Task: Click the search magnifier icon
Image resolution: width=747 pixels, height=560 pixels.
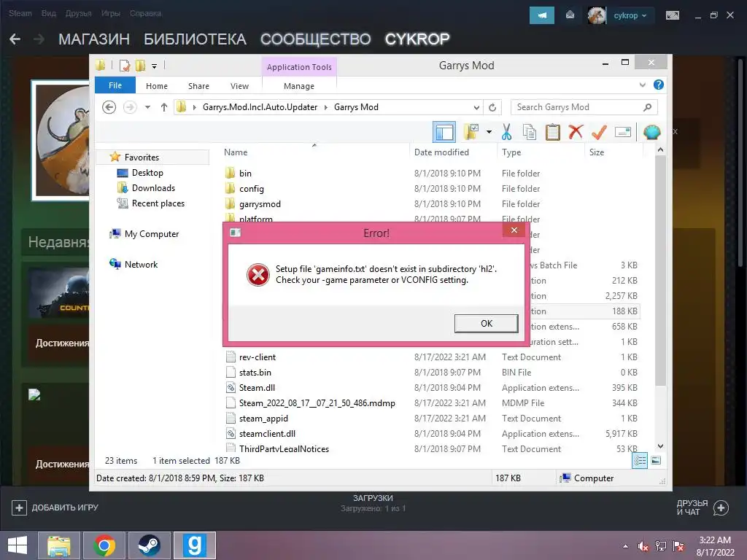Action: click(648, 107)
